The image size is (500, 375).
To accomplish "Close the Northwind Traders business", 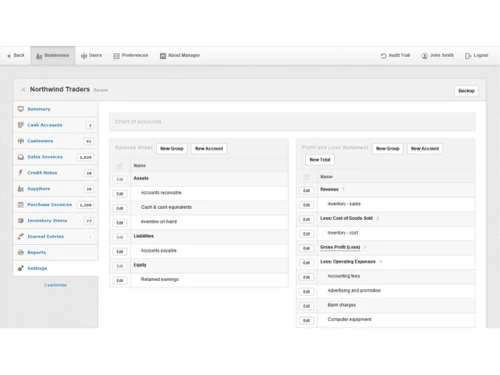I will (x=23, y=89).
